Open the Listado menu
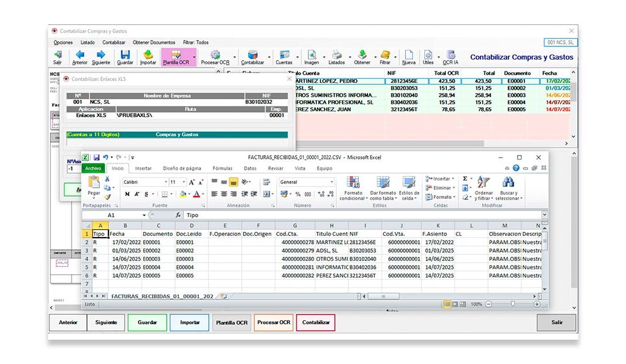 88,42
